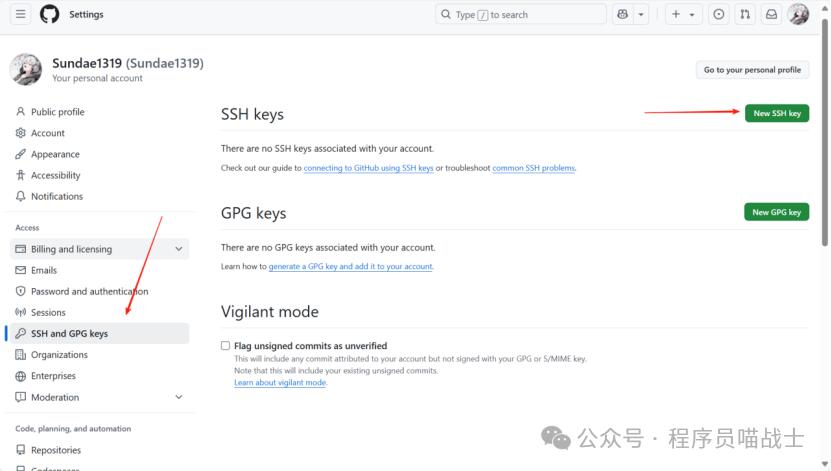Click the New GPG key button
Screen dimensions: 831x471
pyautogui.click(x=776, y=212)
